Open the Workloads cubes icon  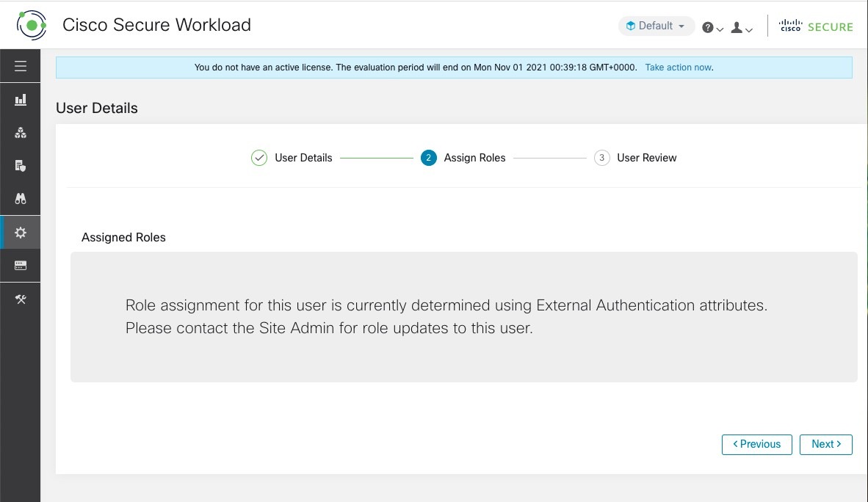20,132
